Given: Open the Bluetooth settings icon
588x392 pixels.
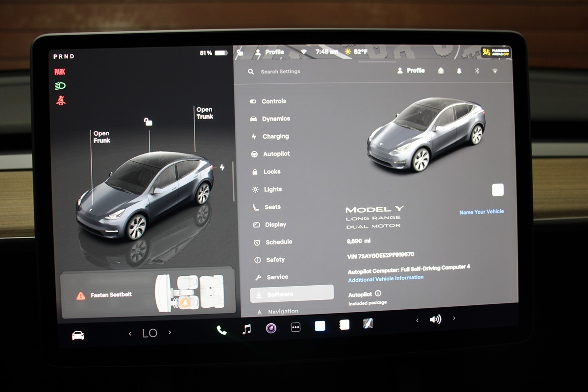Looking at the screenshot, I should (x=477, y=71).
